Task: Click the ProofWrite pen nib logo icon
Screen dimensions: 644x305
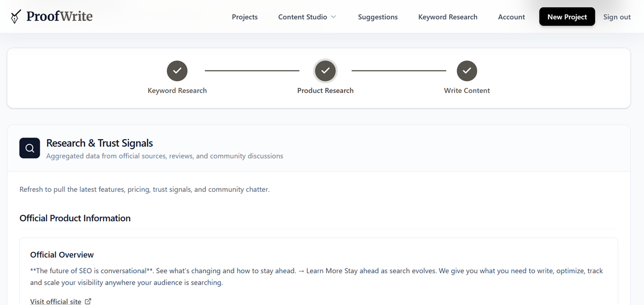Action: pos(16,17)
